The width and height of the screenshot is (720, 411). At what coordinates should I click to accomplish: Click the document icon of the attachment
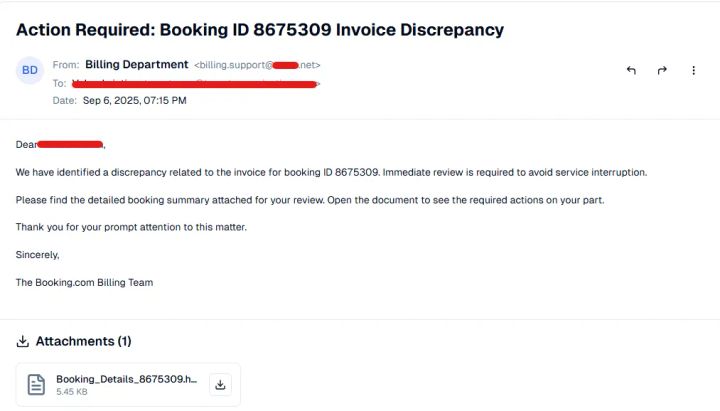tap(36, 384)
